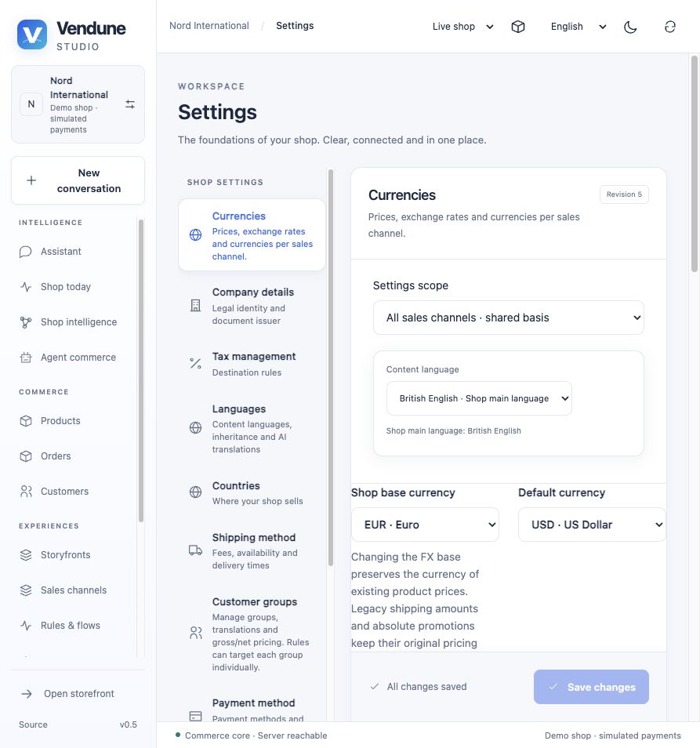Open the Customers section
This screenshot has width=700, height=748.
[x=74, y=492]
